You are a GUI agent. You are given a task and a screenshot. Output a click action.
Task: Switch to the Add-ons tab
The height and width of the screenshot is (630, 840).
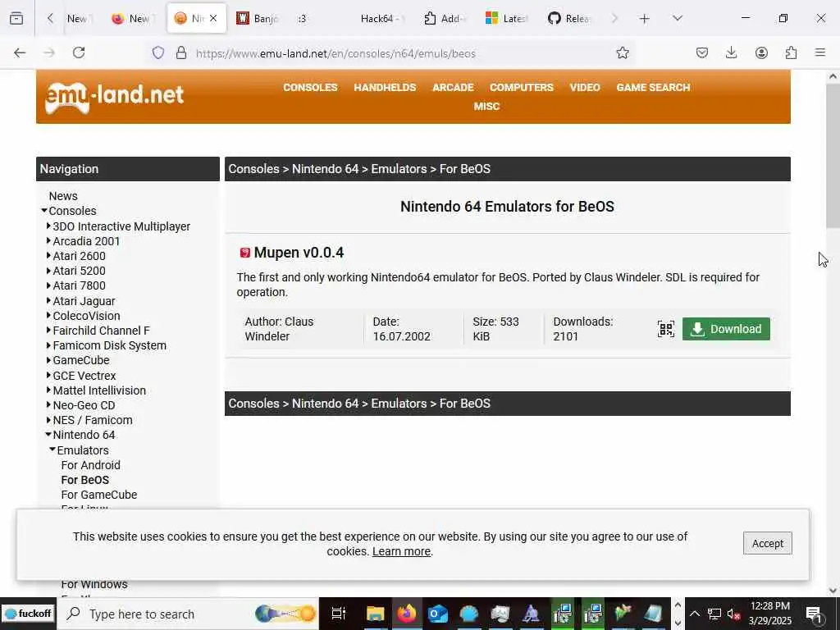tap(445, 19)
